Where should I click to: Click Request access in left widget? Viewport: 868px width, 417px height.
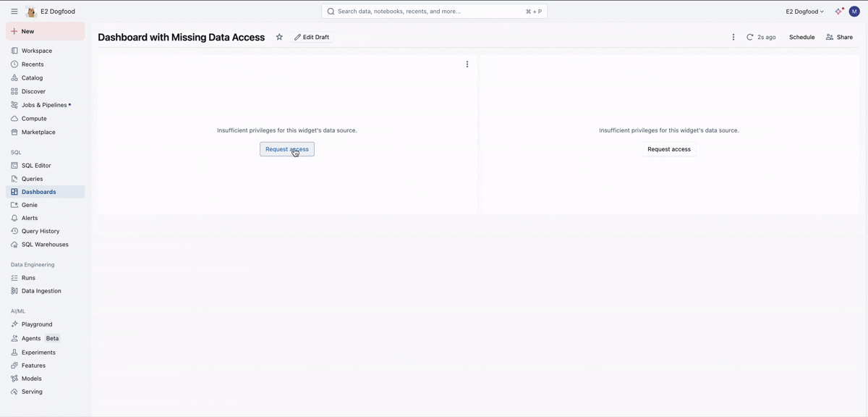pyautogui.click(x=287, y=149)
